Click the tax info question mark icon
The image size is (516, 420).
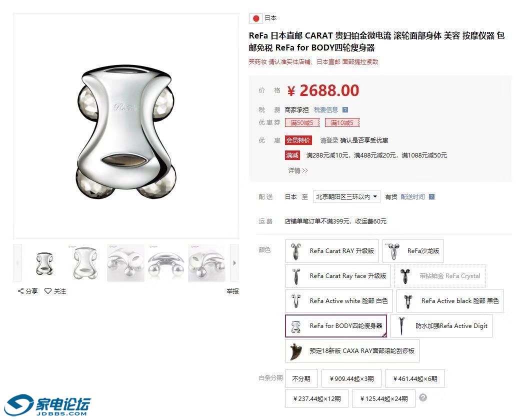pos(345,109)
